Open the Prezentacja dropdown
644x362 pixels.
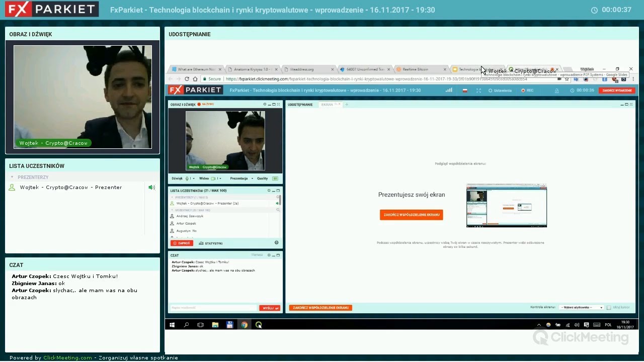pos(242,178)
